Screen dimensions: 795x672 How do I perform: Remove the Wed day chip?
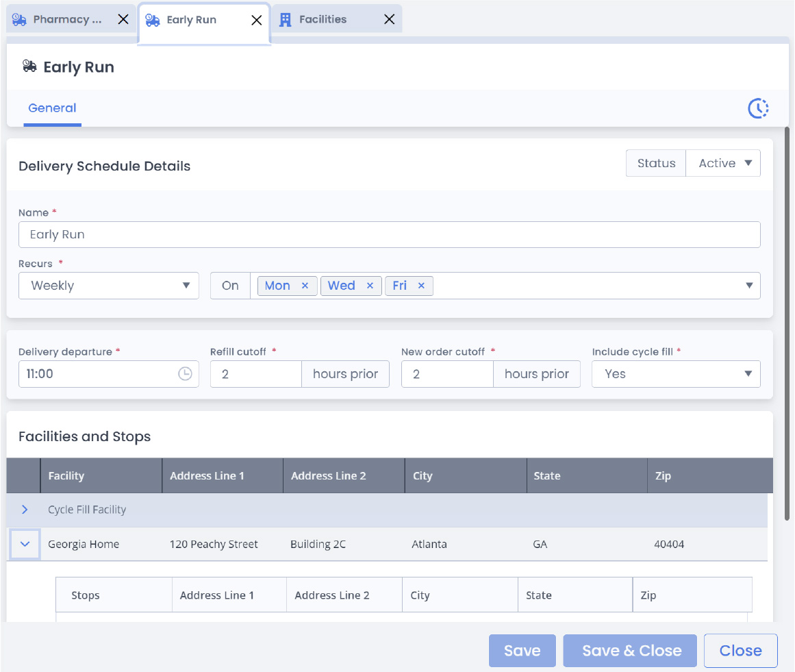click(370, 286)
